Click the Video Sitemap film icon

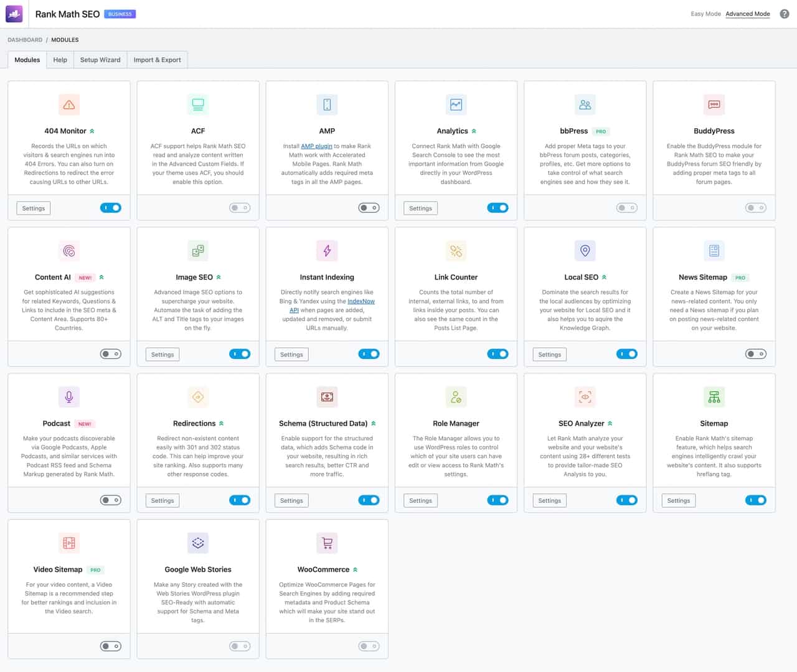pyautogui.click(x=69, y=543)
